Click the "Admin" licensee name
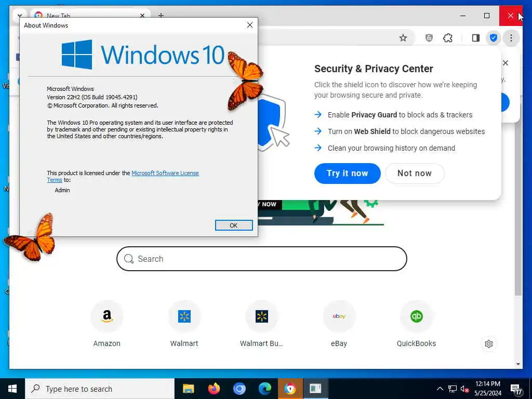Image resolution: width=532 pixels, height=399 pixels. 62,190
